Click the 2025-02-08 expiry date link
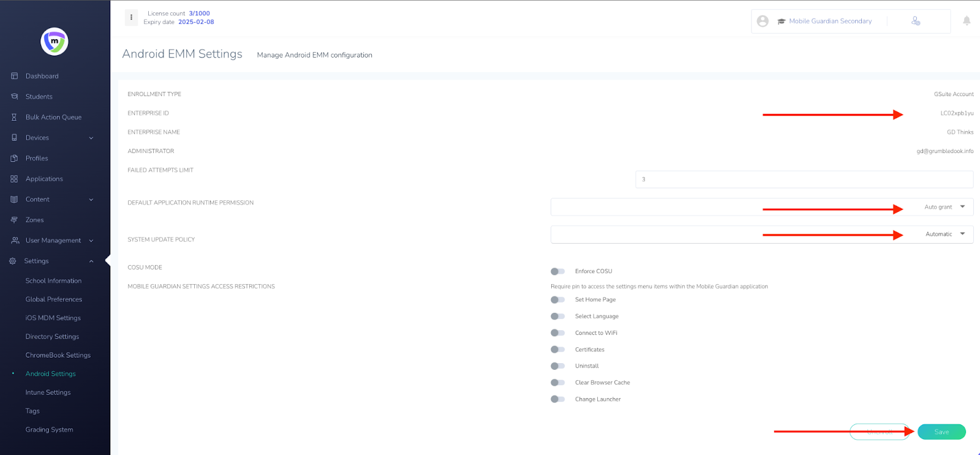 tap(196, 22)
